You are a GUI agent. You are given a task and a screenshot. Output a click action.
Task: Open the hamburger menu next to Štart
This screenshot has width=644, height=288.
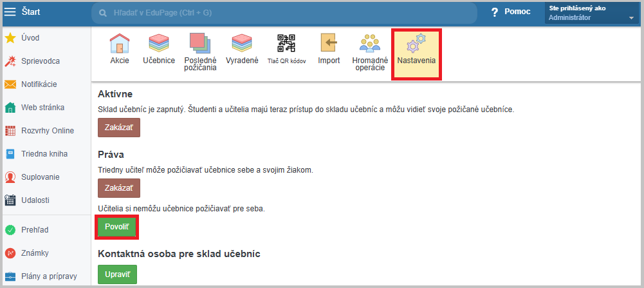point(10,12)
